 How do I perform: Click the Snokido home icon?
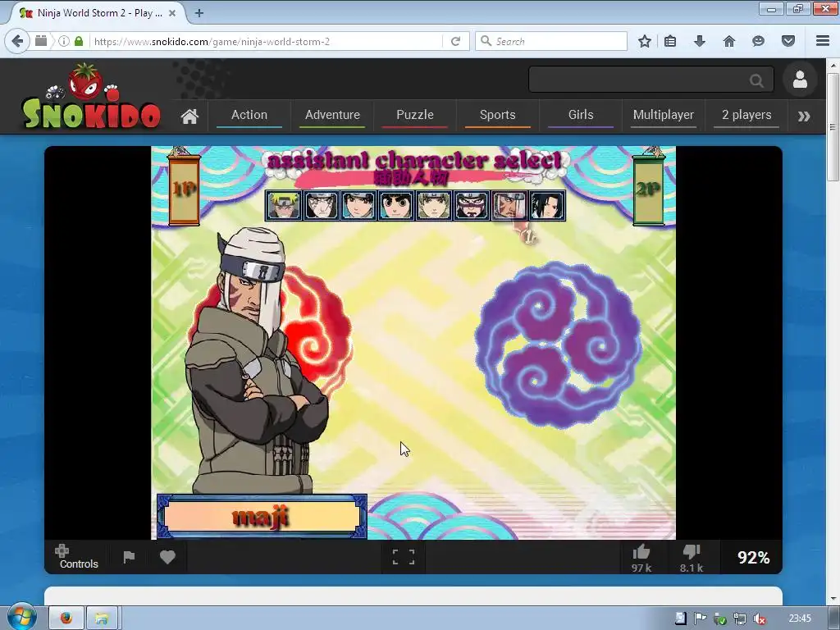189,116
